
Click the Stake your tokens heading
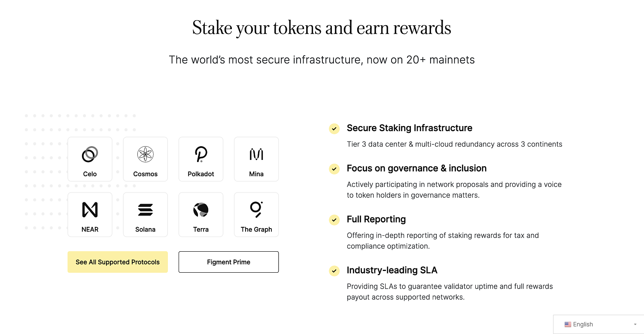(322, 28)
